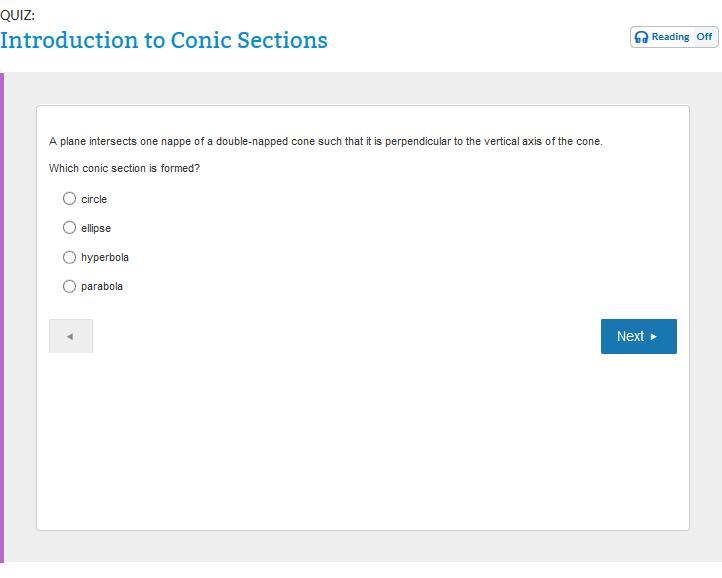Image resolution: width=722 pixels, height=578 pixels.
Task: Click the 'hyperbola' answer label
Action: tap(105, 257)
